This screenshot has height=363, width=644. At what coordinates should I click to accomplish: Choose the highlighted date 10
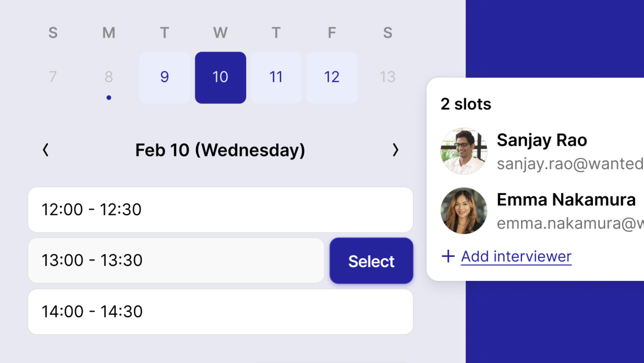pos(221,77)
